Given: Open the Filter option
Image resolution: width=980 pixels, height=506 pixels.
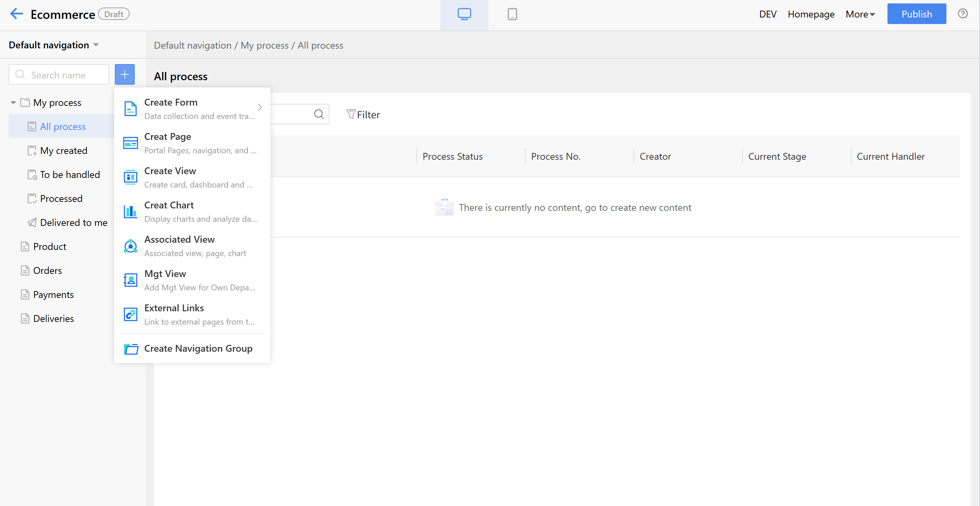Looking at the screenshot, I should click(x=363, y=115).
